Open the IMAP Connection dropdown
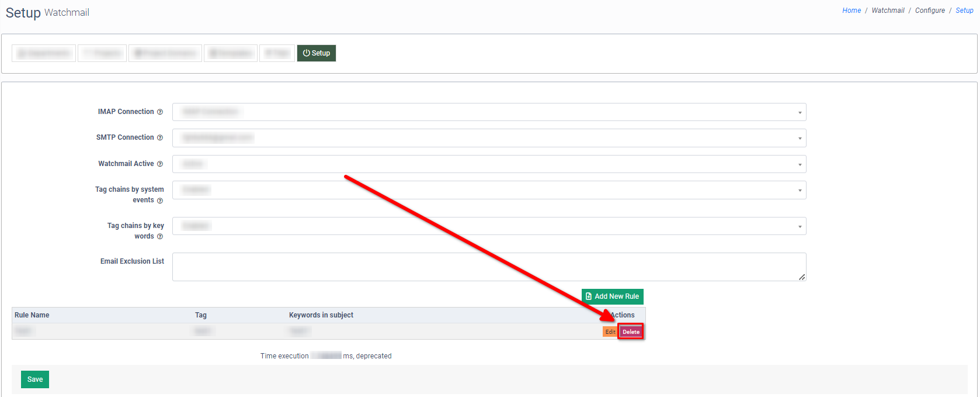The height and width of the screenshot is (397, 980). point(489,112)
